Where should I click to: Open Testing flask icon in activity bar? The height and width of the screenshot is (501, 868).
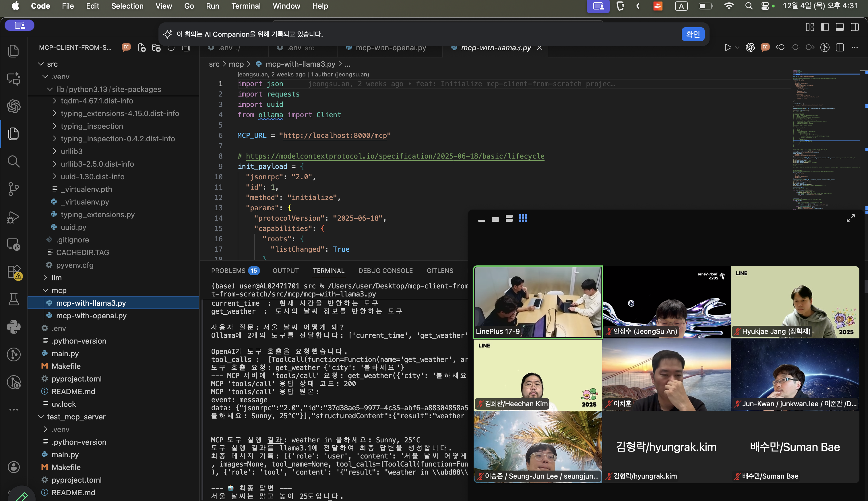tap(13, 299)
